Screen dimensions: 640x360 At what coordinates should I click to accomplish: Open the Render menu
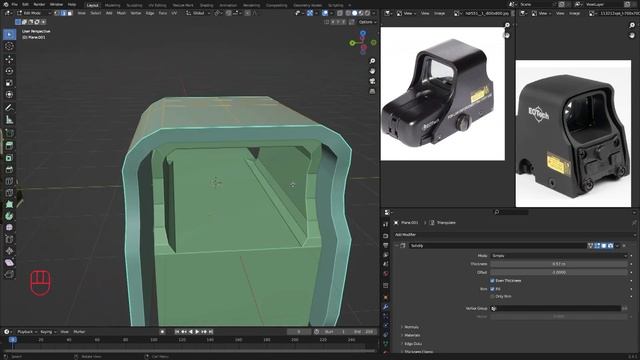(39, 4)
